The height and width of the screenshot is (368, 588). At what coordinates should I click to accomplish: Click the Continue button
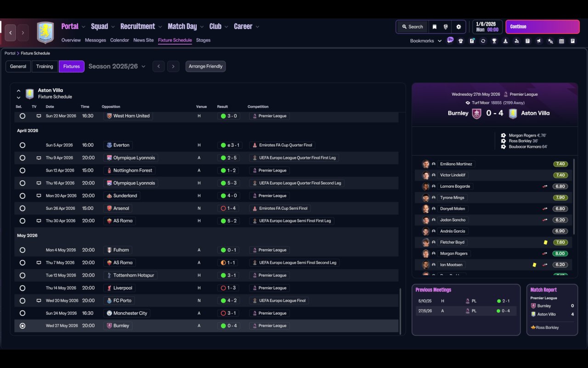point(543,27)
